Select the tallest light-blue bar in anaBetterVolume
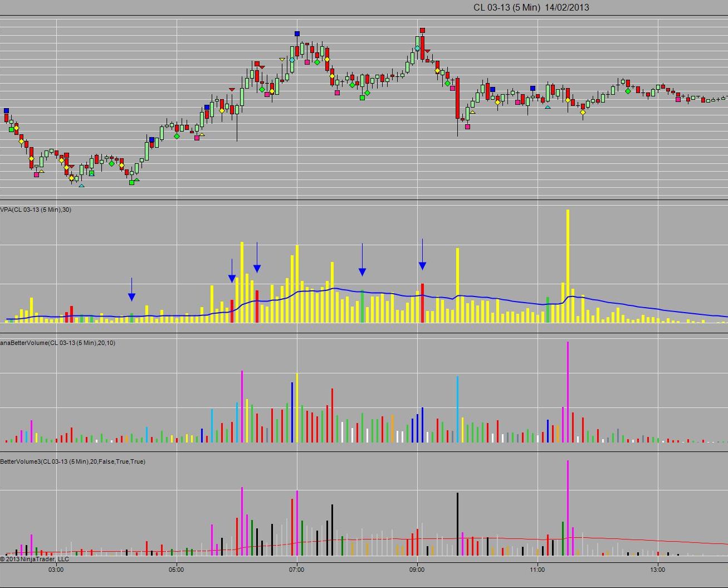Image resolution: width=728 pixels, height=588 pixels. pos(458,410)
